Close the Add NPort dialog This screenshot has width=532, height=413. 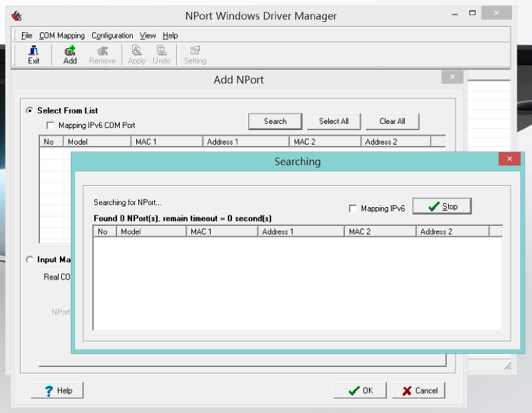point(452,77)
